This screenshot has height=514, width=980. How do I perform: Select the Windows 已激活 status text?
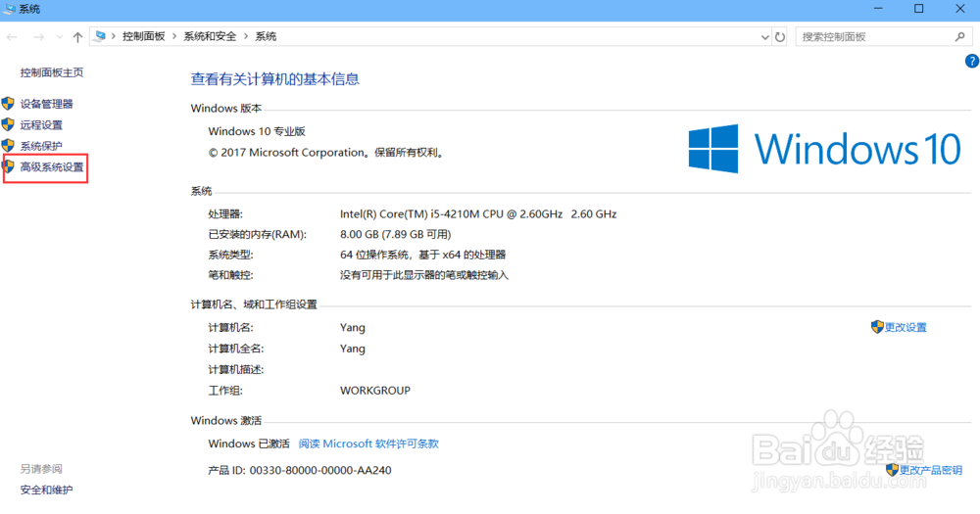click(x=249, y=444)
